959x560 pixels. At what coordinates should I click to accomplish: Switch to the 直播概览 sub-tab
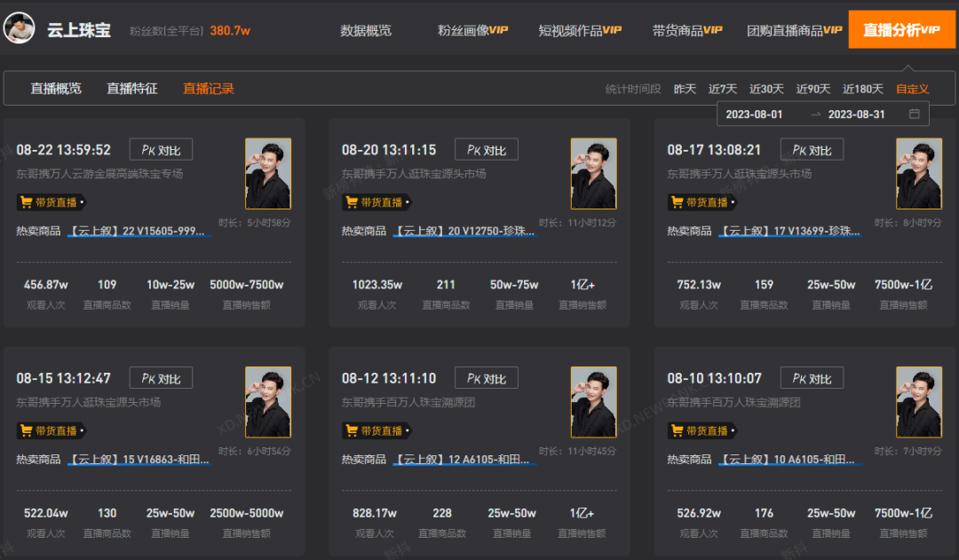click(56, 89)
